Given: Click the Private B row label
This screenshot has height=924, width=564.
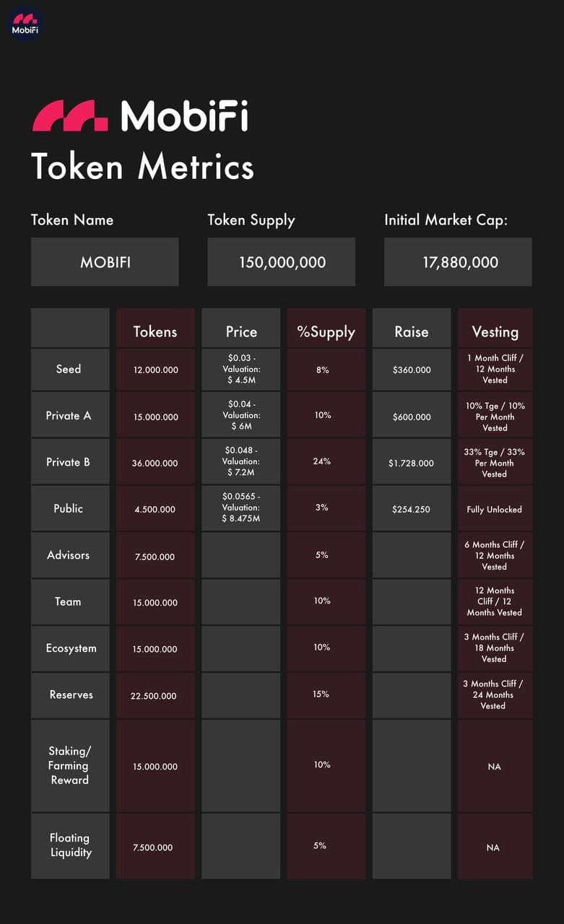Looking at the screenshot, I should point(69,462).
